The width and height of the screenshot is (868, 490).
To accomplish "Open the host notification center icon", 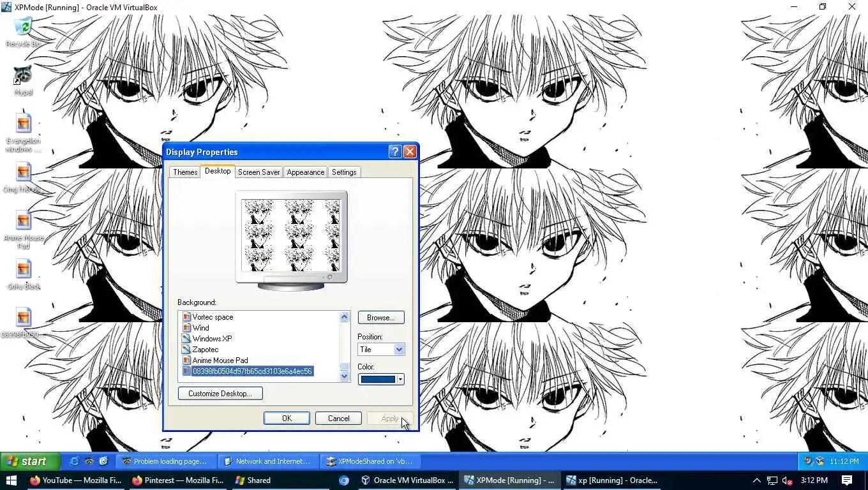I will coord(847,480).
